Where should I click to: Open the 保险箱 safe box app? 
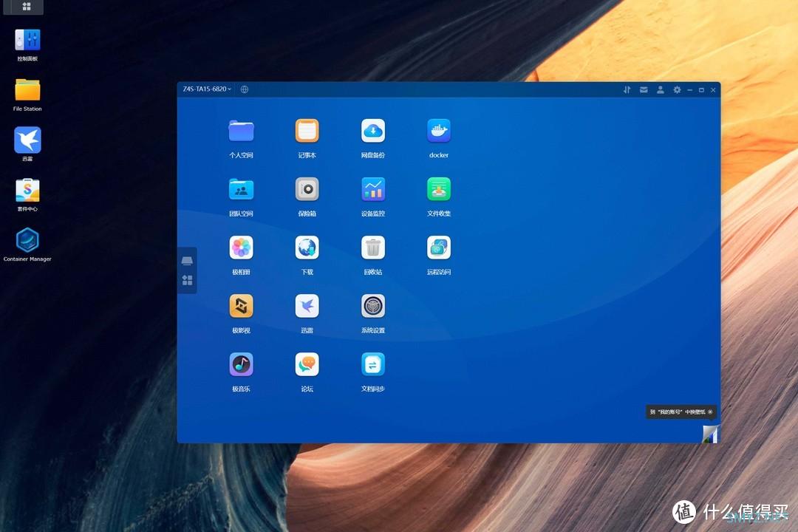(x=307, y=190)
